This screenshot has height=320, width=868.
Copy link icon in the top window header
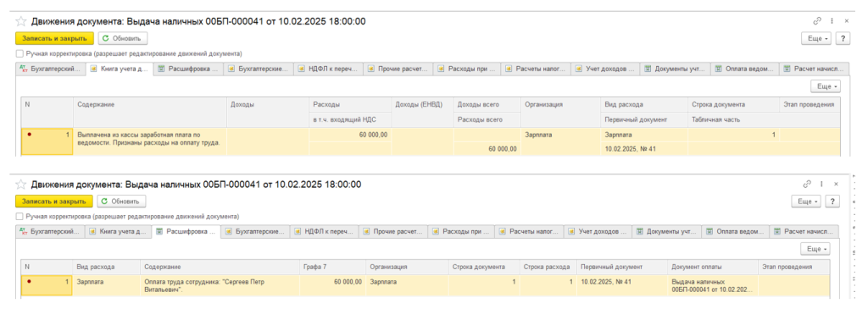click(817, 21)
